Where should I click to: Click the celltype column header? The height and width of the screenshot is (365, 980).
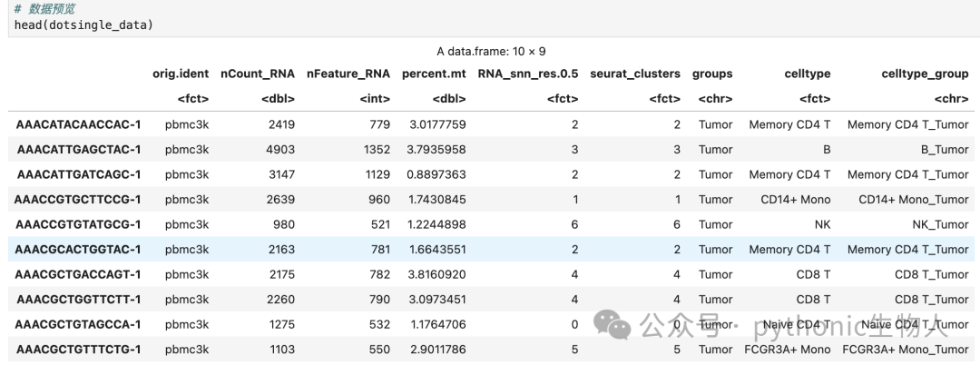(x=808, y=74)
